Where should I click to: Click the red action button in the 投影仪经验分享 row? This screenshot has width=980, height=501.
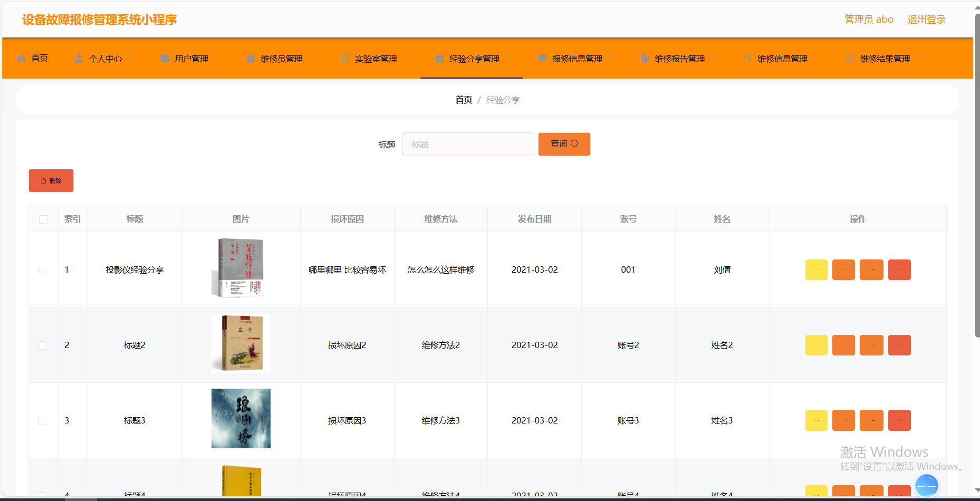click(900, 269)
